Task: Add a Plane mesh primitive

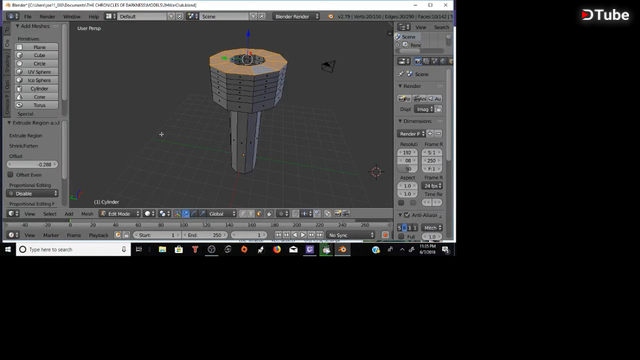Action: click(36, 47)
